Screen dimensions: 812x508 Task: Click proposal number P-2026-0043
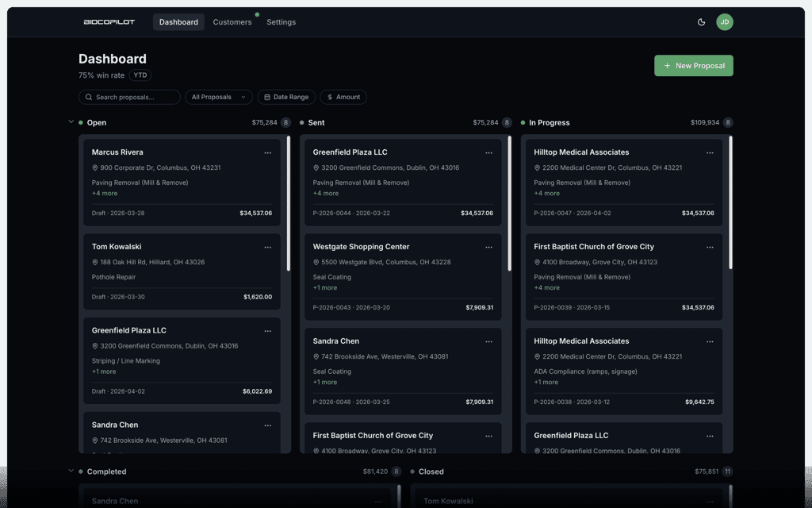pos(331,307)
